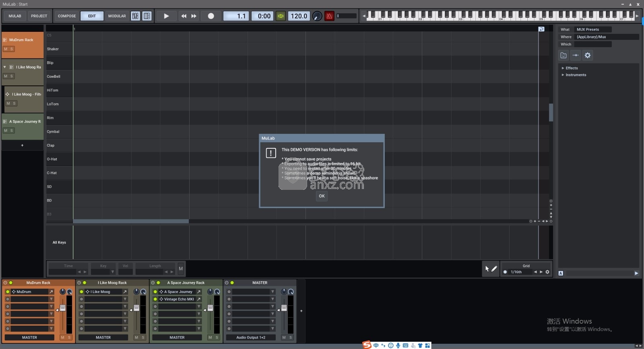
Task: Select the pencil draw tool
Action: [x=494, y=269]
